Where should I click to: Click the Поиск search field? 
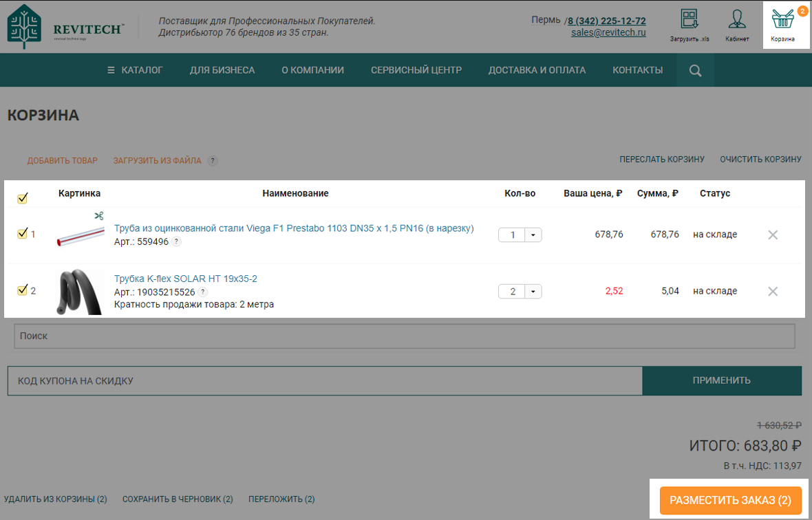point(405,336)
